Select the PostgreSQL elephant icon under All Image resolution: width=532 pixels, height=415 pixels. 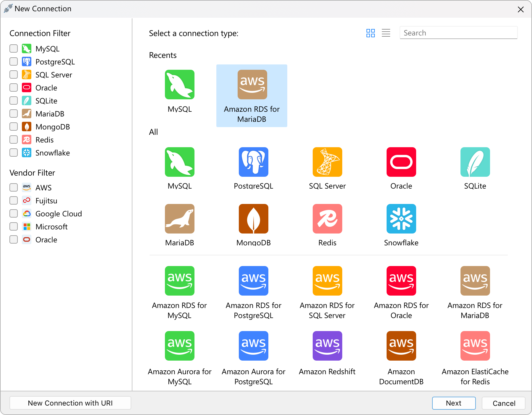tap(253, 162)
